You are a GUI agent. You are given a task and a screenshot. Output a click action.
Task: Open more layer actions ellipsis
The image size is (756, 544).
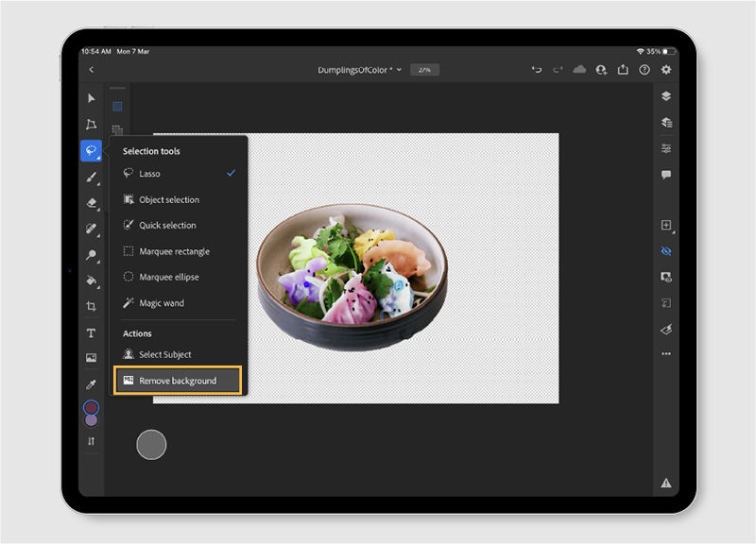click(666, 353)
